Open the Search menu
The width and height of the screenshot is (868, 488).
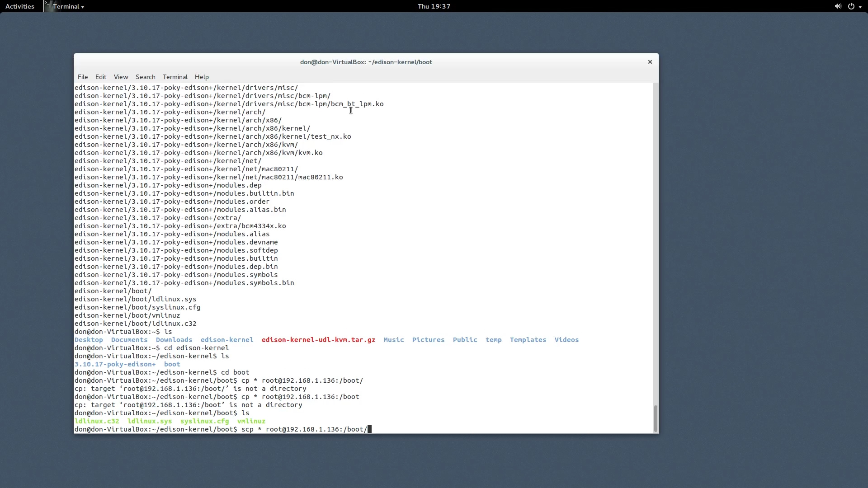tap(145, 77)
